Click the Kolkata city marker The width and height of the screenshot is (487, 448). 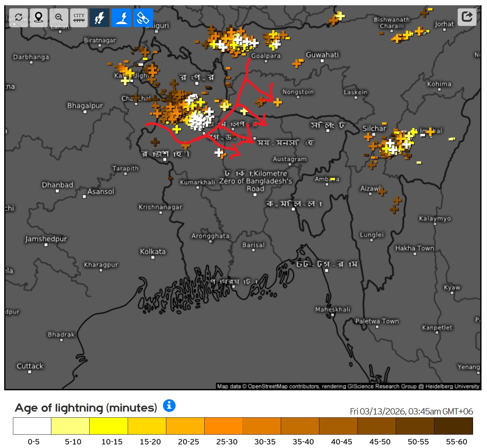pyautogui.click(x=153, y=257)
